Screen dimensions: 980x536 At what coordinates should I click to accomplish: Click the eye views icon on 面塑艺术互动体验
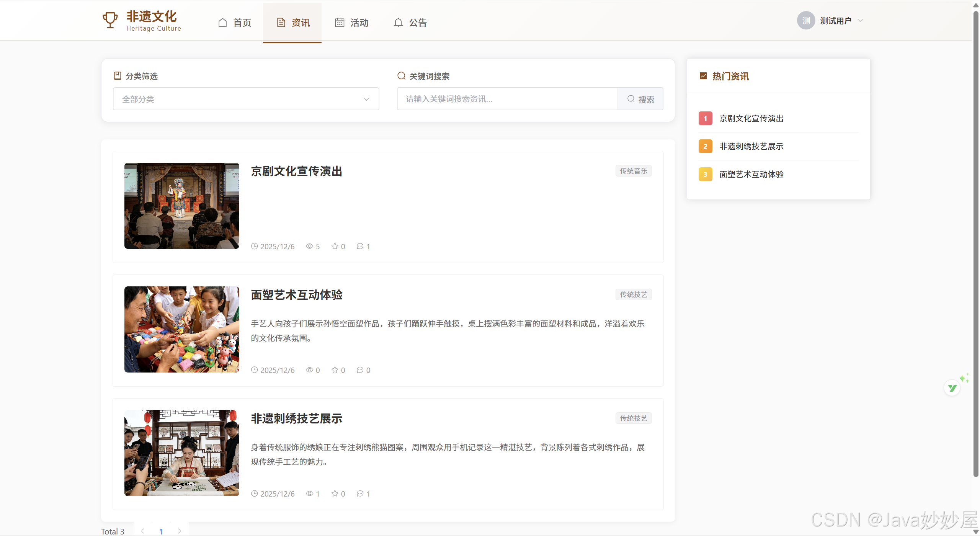click(309, 370)
